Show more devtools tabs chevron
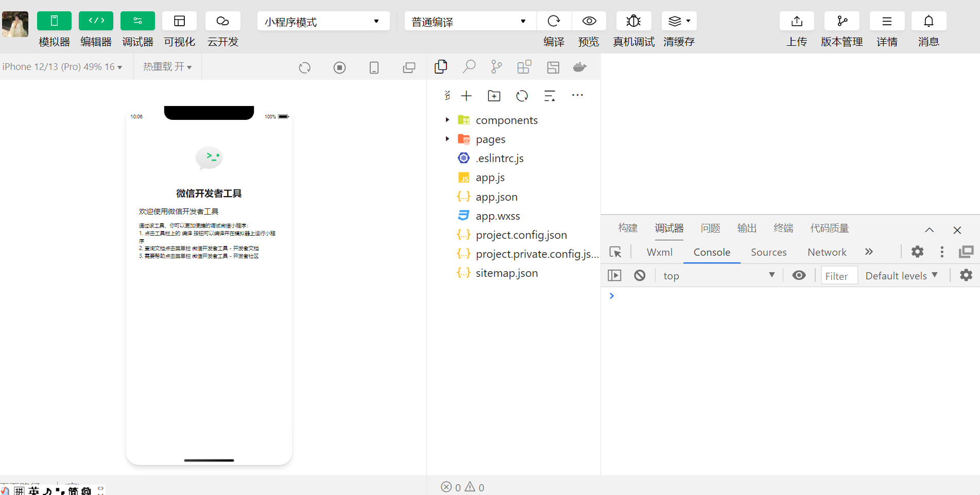 [x=869, y=252]
